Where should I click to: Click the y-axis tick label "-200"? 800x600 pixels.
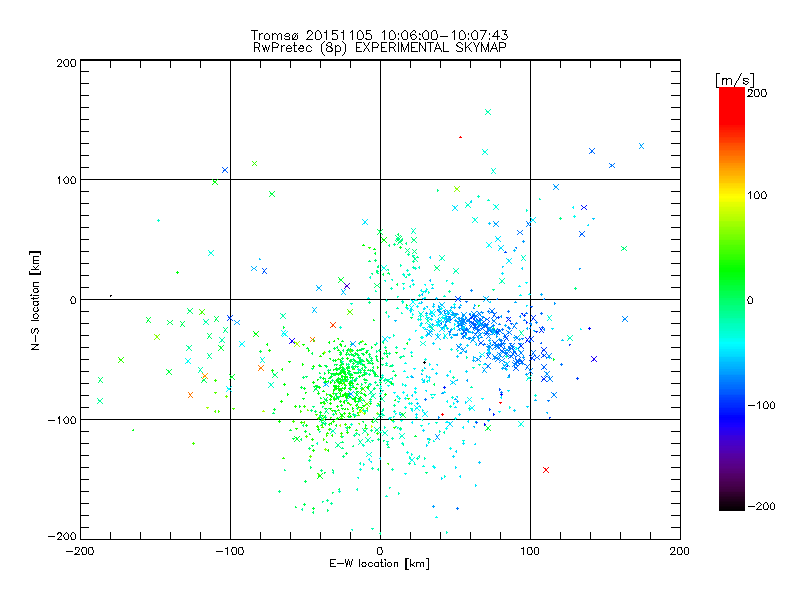pos(62,536)
